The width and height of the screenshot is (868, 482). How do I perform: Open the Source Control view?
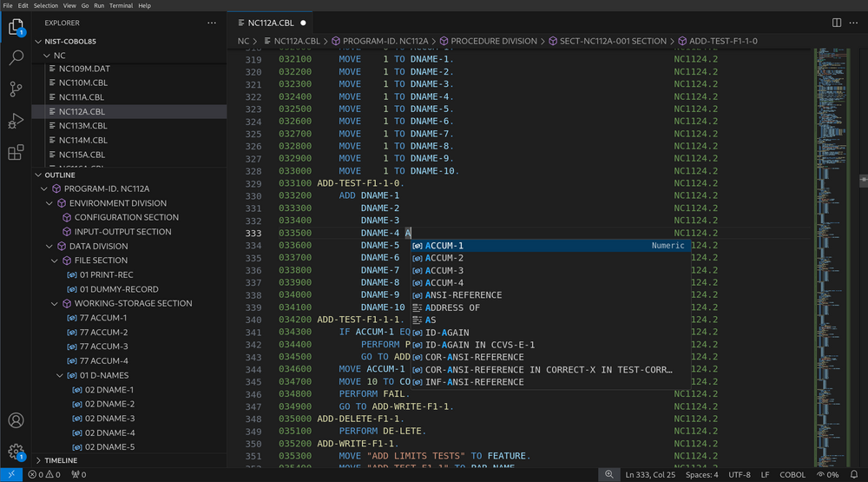click(16, 89)
